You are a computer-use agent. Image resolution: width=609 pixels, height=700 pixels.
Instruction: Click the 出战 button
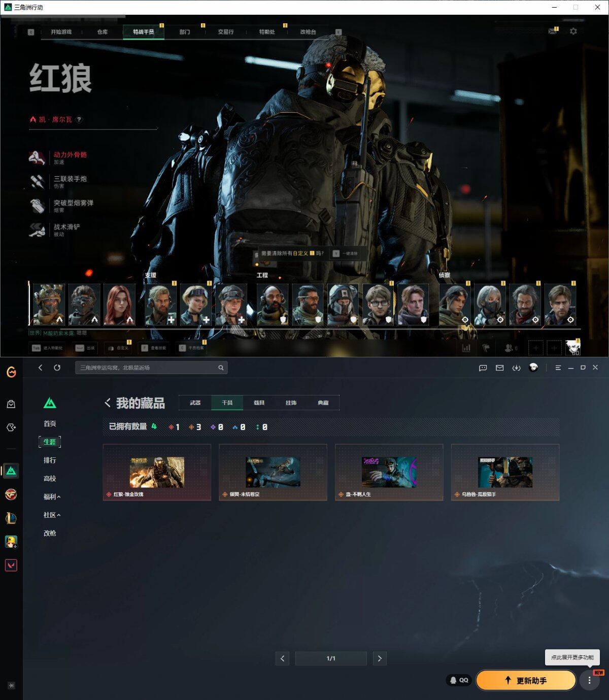(85, 348)
